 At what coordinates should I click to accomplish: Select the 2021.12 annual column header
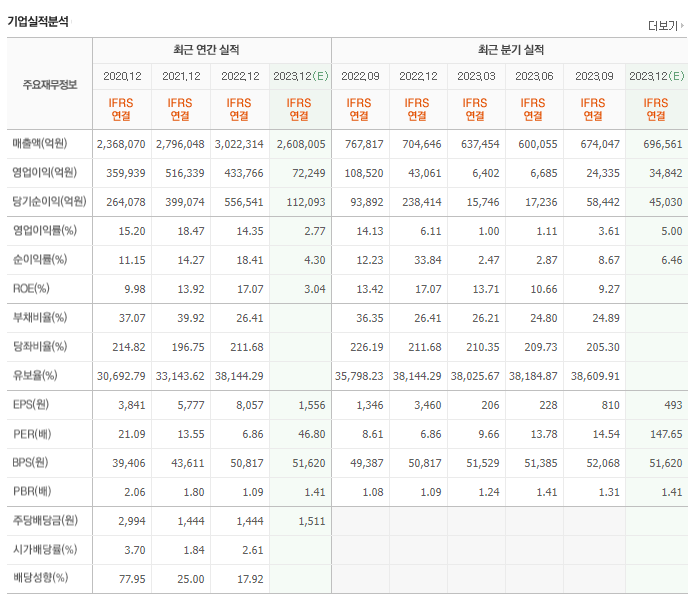pos(181,76)
